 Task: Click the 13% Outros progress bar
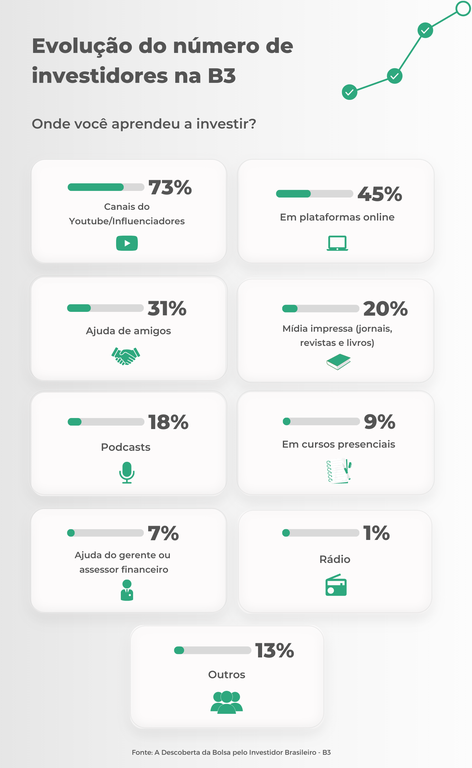212,650
